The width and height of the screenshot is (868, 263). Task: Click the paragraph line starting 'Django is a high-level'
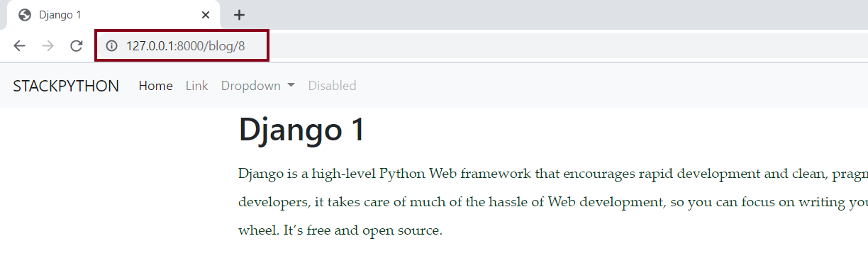coord(553,173)
